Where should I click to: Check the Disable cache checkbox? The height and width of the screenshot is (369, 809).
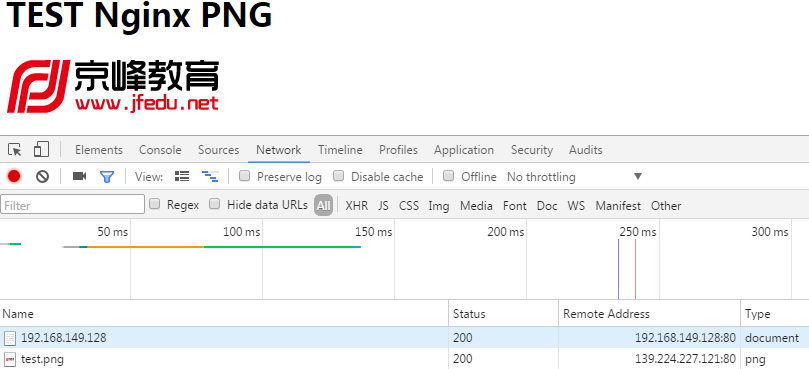[x=338, y=176]
